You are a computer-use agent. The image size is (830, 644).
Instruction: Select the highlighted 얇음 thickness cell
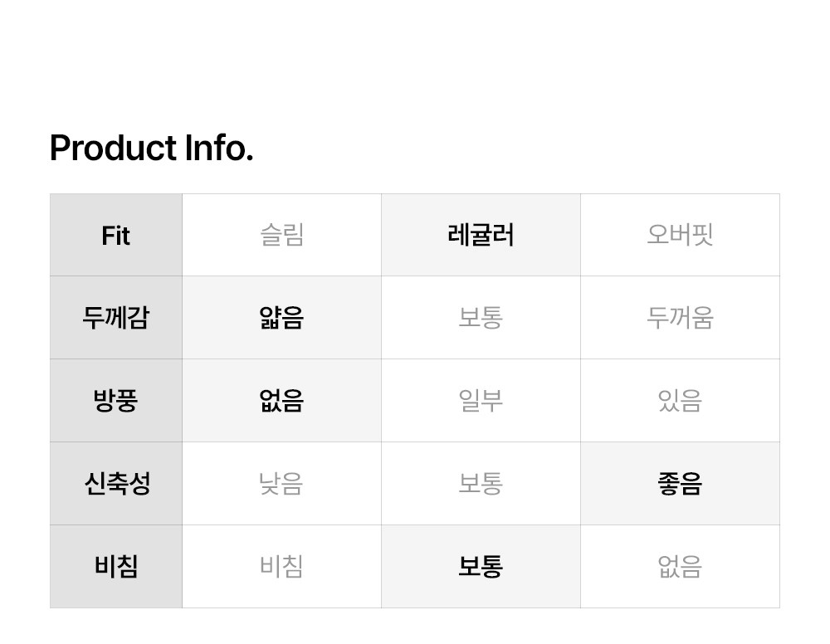tap(281, 318)
